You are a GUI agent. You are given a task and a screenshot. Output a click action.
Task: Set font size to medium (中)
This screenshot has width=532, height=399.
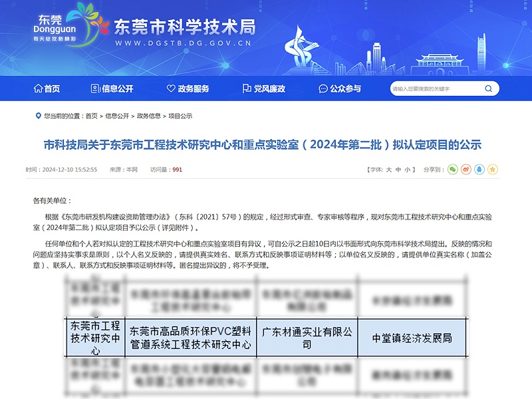[x=398, y=170]
